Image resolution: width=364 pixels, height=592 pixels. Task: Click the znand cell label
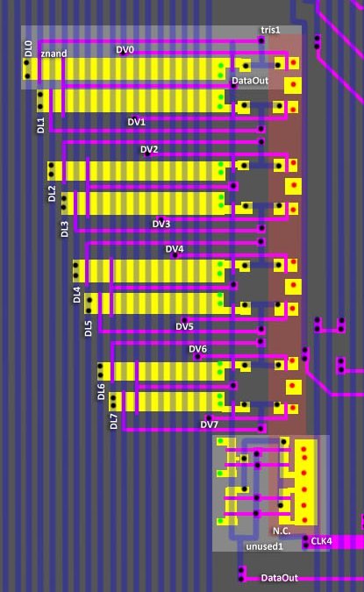(x=54, y=53)
